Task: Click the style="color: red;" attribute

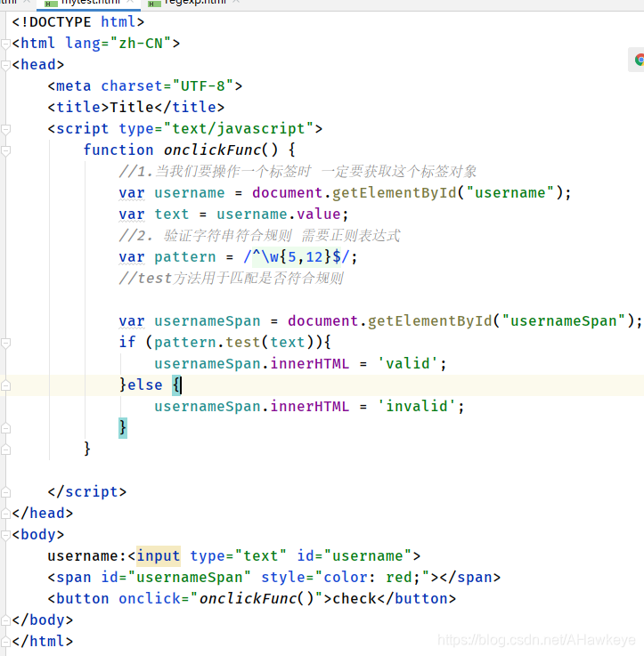Action: [x=346, y=578]
